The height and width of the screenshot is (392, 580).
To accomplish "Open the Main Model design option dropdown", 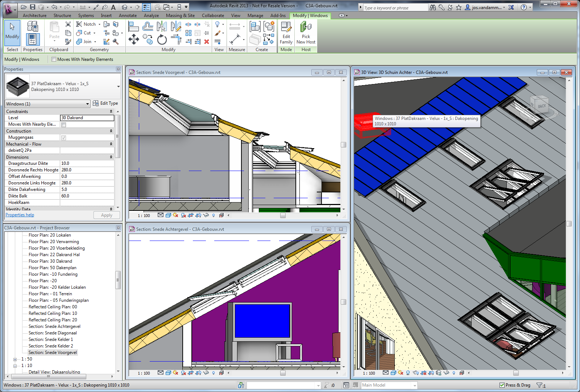I will click(x=415, y=385).
